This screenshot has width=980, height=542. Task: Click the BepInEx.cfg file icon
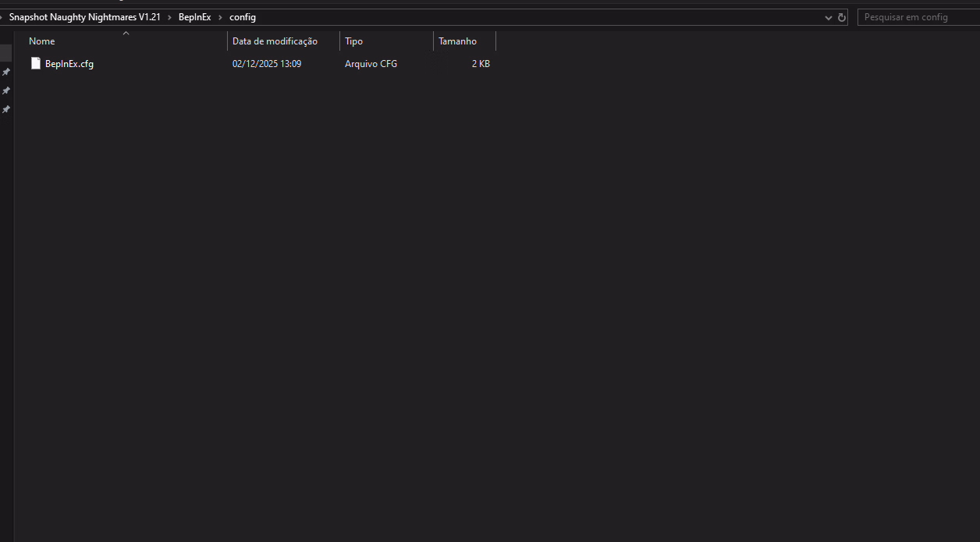click(x=35, y=64)
